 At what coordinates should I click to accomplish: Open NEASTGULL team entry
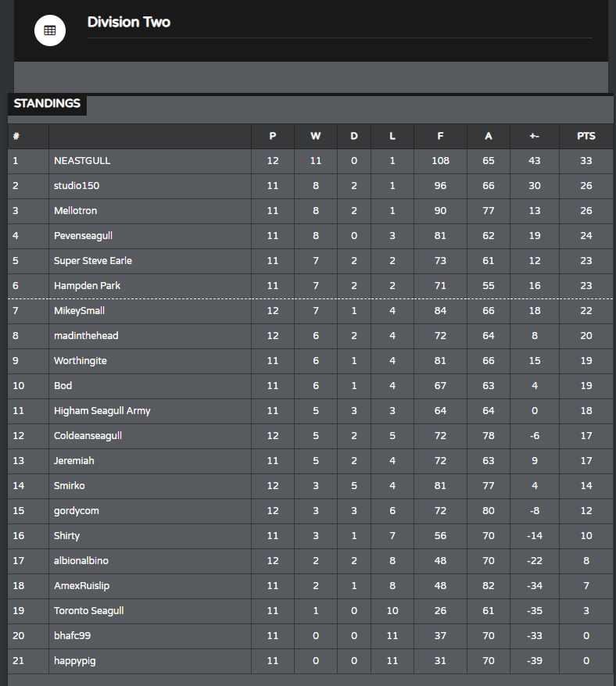[82, 161]
